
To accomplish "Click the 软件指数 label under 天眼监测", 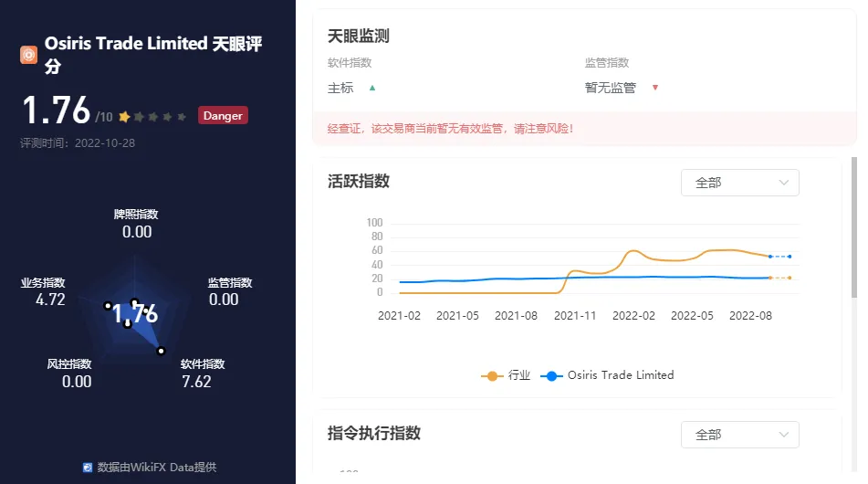I will [350, 63].
